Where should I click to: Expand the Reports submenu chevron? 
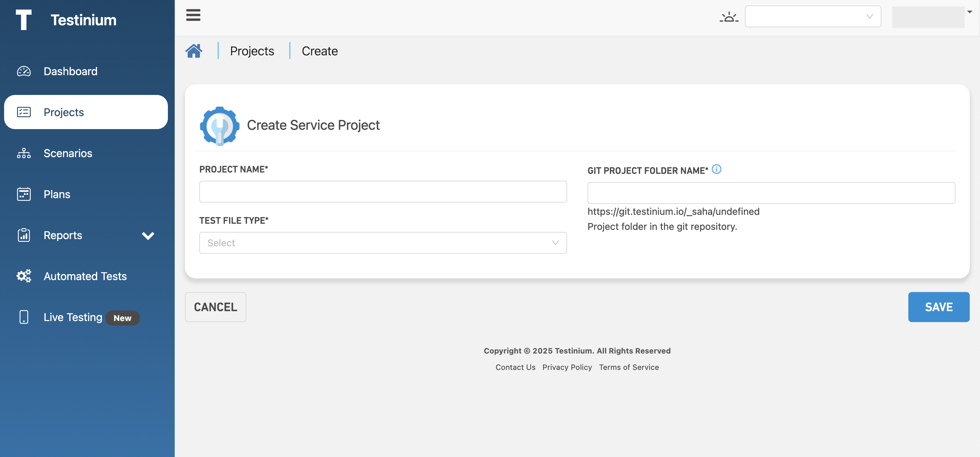(x=148, y=236)
